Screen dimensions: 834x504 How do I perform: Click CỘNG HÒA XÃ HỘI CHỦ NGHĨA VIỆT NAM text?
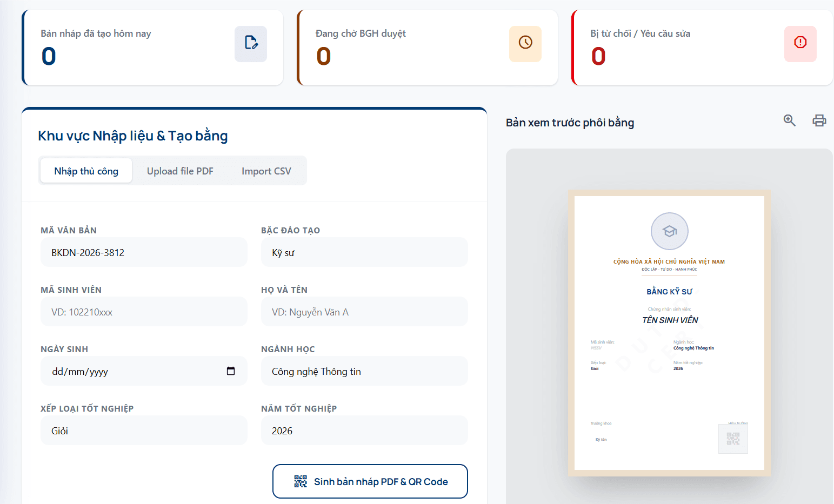(x=669, y=261)
